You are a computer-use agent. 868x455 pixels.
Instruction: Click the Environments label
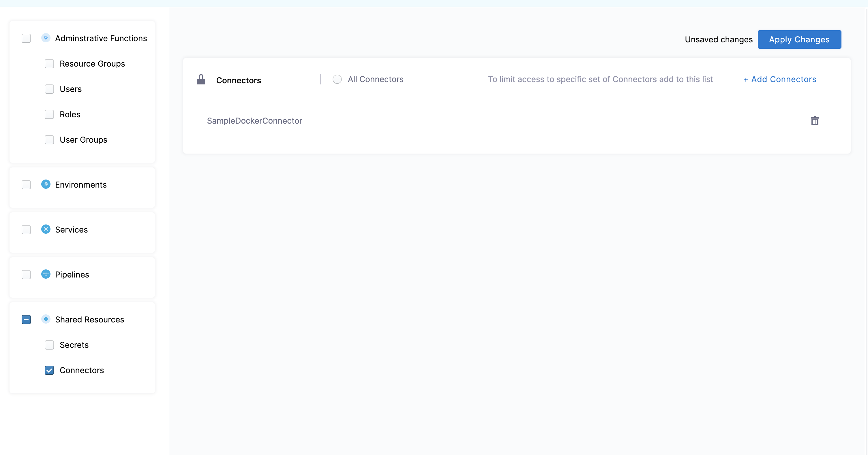pyautogui.click(x=81, y=185)
